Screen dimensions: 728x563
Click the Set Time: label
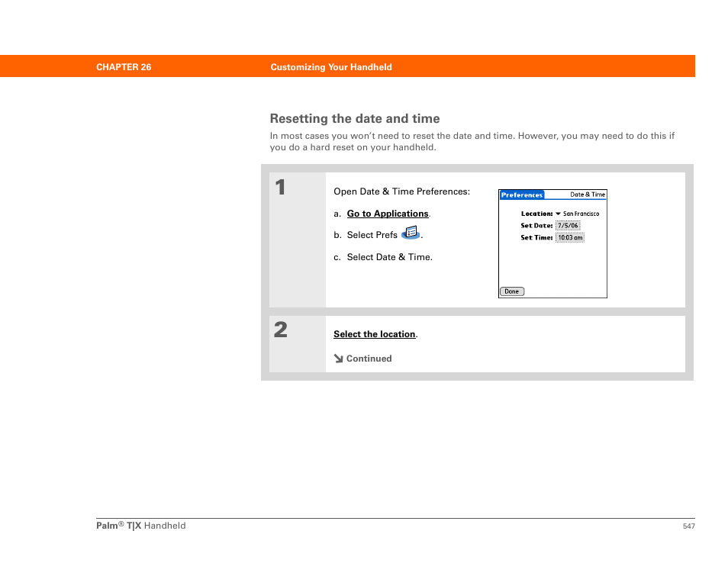[x=536, y=238]
